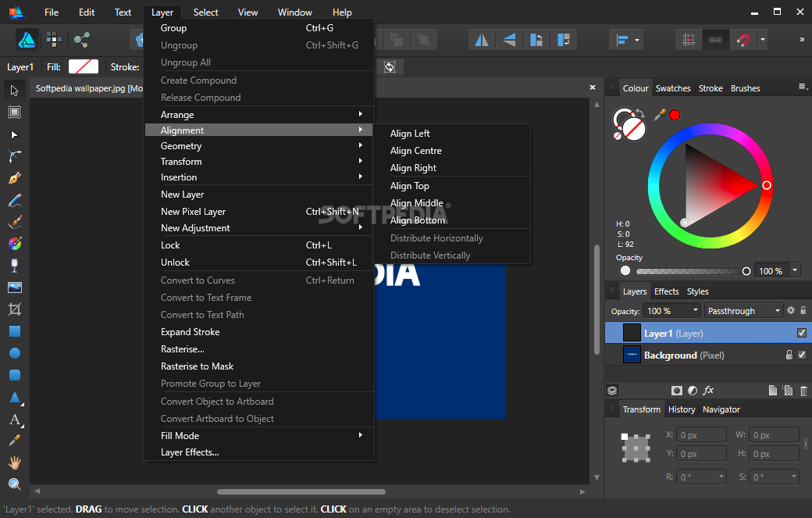812x518 pixels.
Task: Open the History tab
Action: (682, 409)
